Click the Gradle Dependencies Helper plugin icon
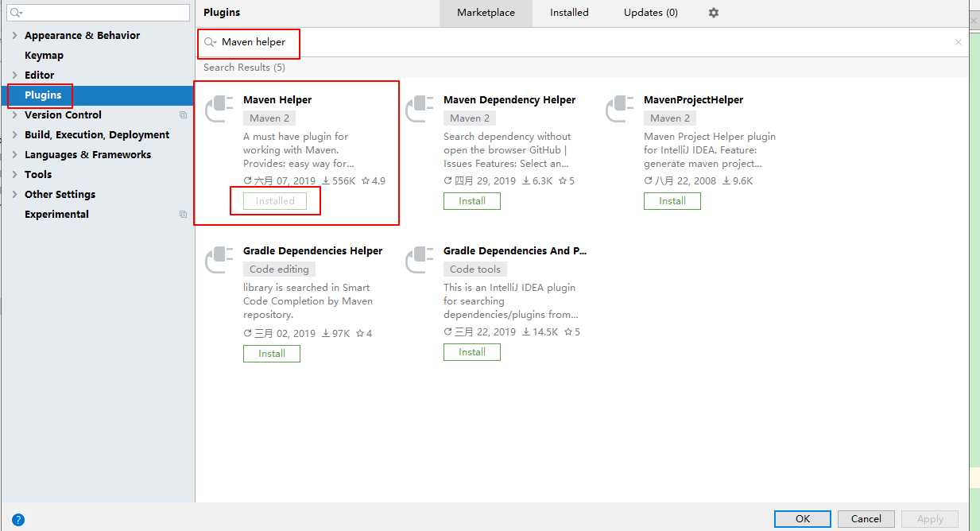 coord(219,260)
